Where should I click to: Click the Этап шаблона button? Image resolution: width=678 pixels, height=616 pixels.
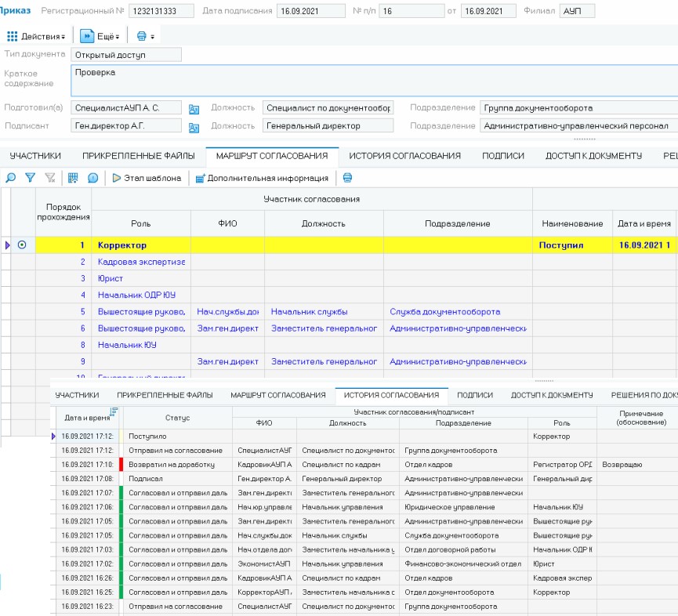point(147,178)
